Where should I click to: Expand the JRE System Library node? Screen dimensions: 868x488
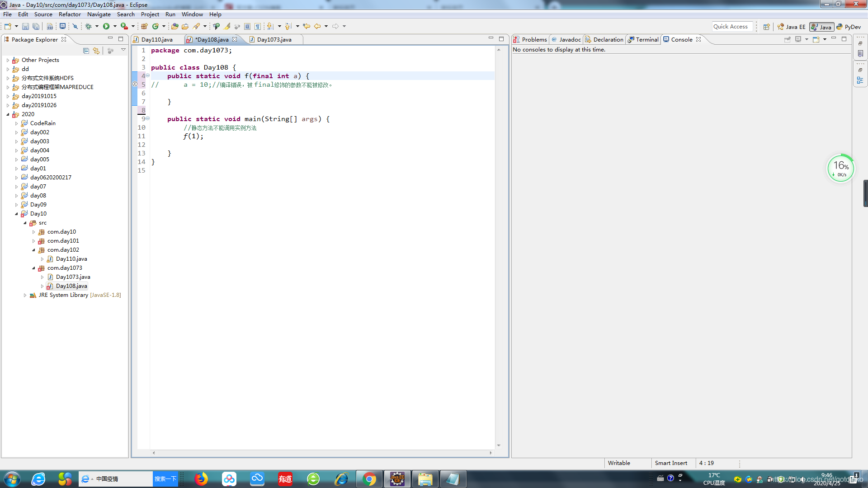(x=25, y=295)
